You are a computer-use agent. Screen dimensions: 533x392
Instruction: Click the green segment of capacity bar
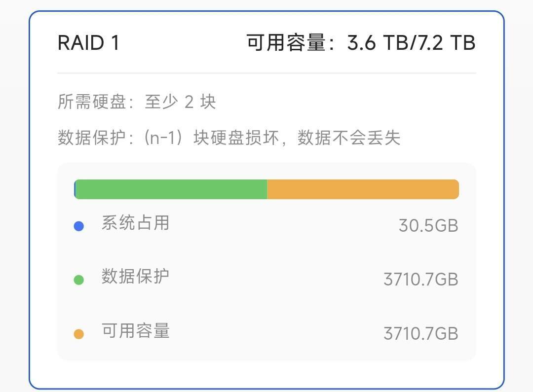[171, 189]
